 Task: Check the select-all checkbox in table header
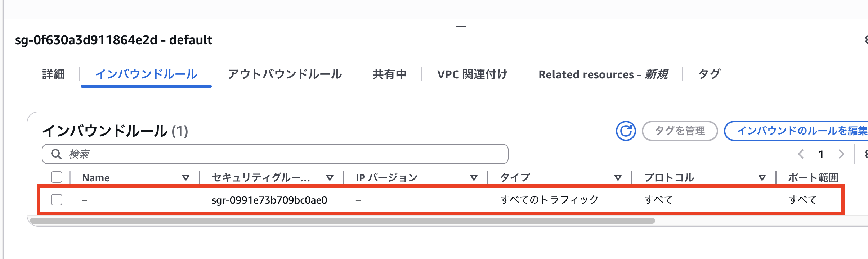click(56, 177)
